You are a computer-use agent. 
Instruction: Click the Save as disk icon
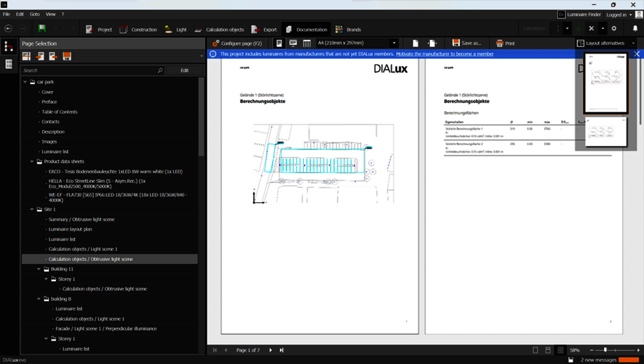click(456, 43)
